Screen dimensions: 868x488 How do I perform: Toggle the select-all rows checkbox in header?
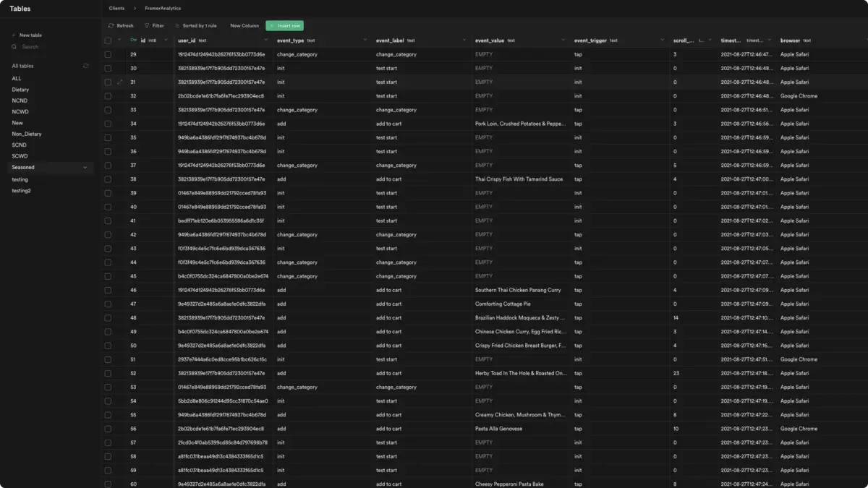tap(108, 40)
